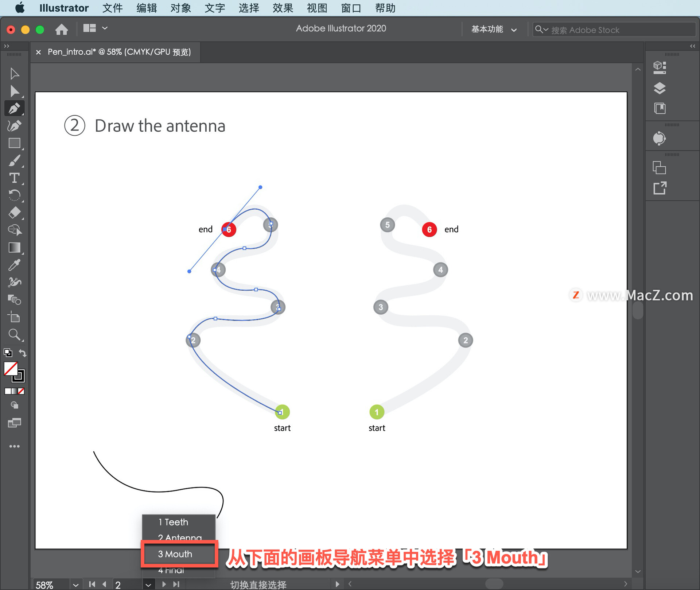Choose 3 Mouth from artboard menu
This screenshot has height=590, width=700.
pyautogui.click(x=175, y=554)
